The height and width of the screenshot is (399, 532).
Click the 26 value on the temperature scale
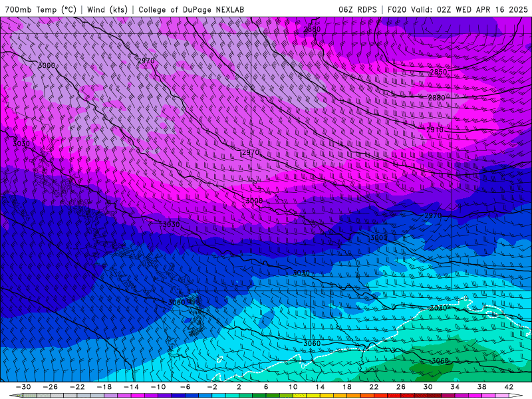pos(401,387)
